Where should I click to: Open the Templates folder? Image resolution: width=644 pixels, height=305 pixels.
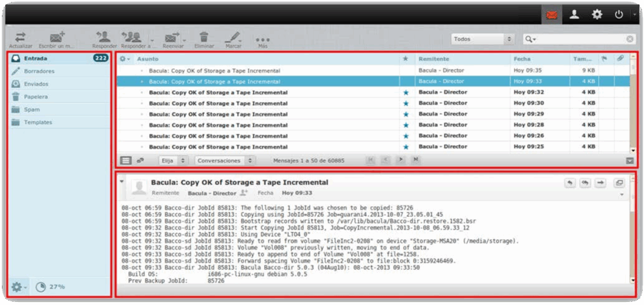tap(59, 123)
